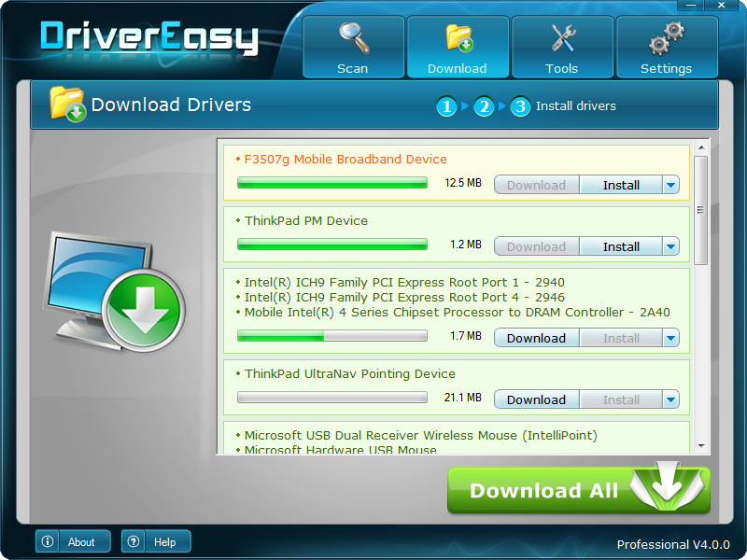Image resolution: width=747 pixels, height=560 pixels.
Task: Select Intel ICH9 PCI Express Root Port 4 entry
Action: [x=404, y=298]
